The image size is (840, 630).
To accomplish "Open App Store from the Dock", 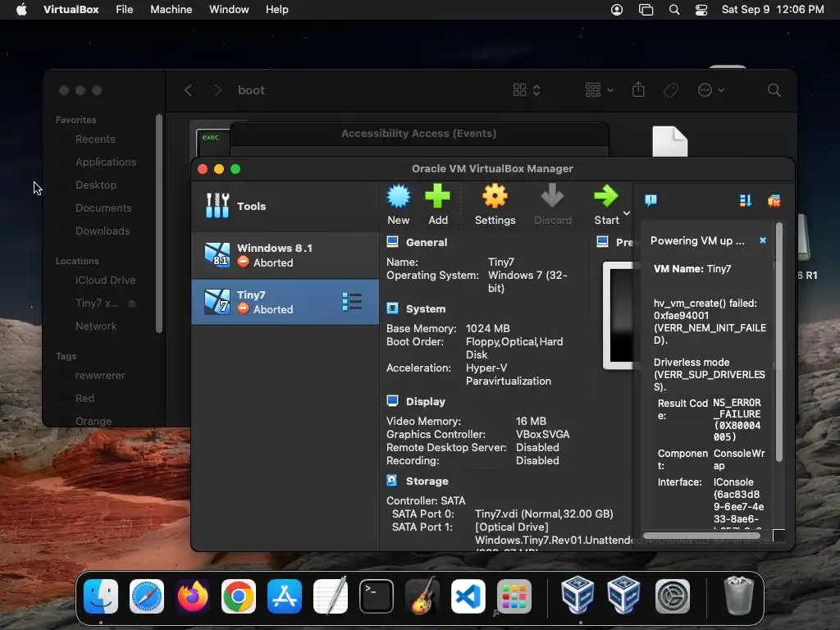I will click(285, 596).
